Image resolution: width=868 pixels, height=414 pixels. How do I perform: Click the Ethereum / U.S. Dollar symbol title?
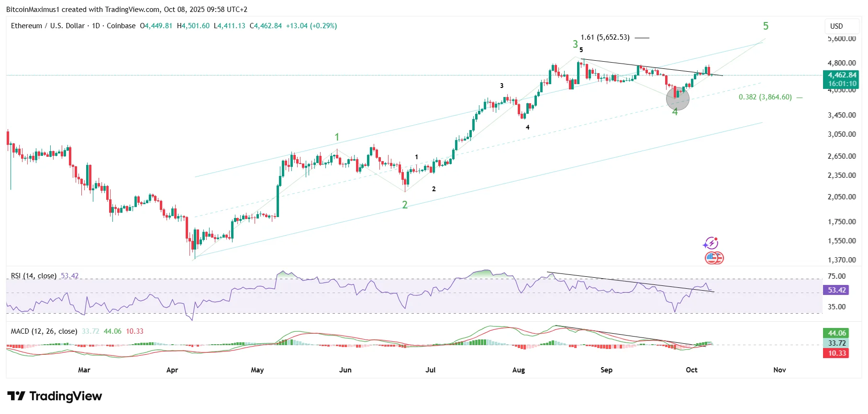click(x=48, y=26)
